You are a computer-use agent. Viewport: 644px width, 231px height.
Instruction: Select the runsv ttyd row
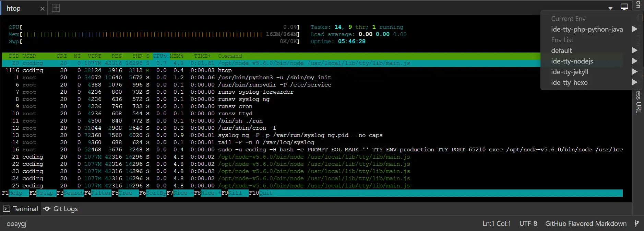(312, 114)
